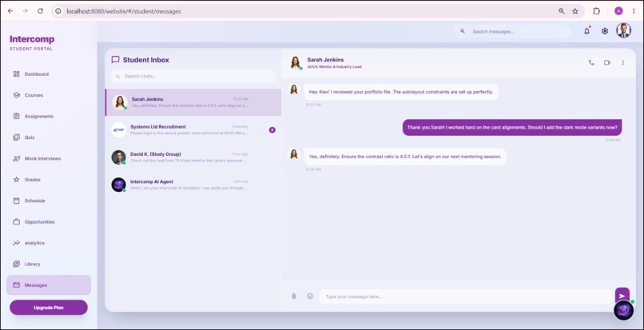This screenshot has height=330, width=644.
Task: Select Mock Interviews in sidebar
Action: click(x=49, y=158)
